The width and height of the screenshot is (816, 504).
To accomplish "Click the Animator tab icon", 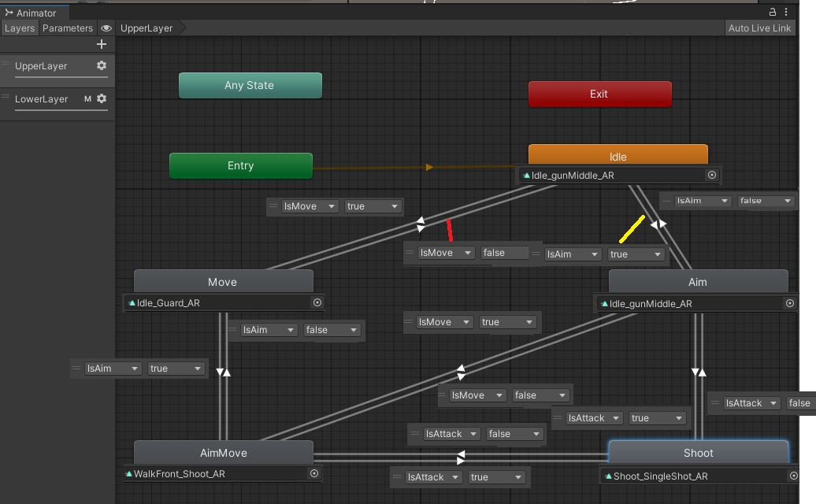I will tap(9, 13).
